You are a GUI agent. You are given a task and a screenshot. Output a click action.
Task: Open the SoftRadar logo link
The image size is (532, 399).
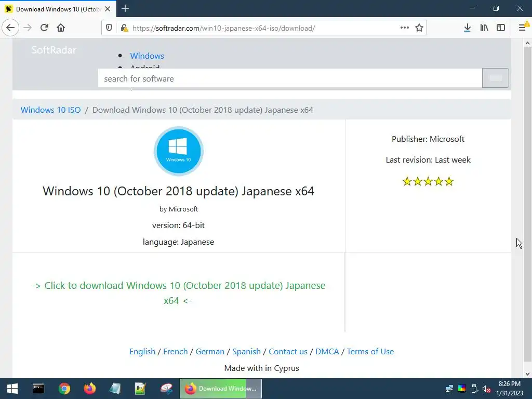coord(54,50)
